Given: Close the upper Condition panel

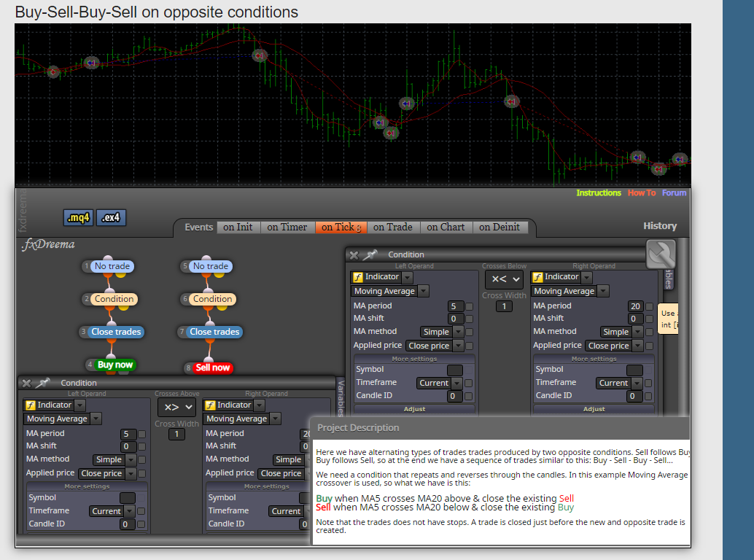Looking at the screenshot, I should coord(354,255).
